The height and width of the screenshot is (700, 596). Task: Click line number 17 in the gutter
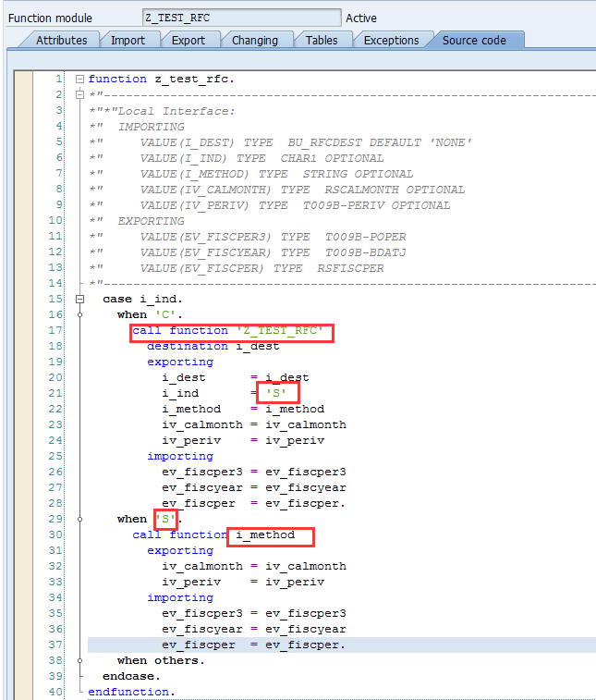click(x=56, y=331)
